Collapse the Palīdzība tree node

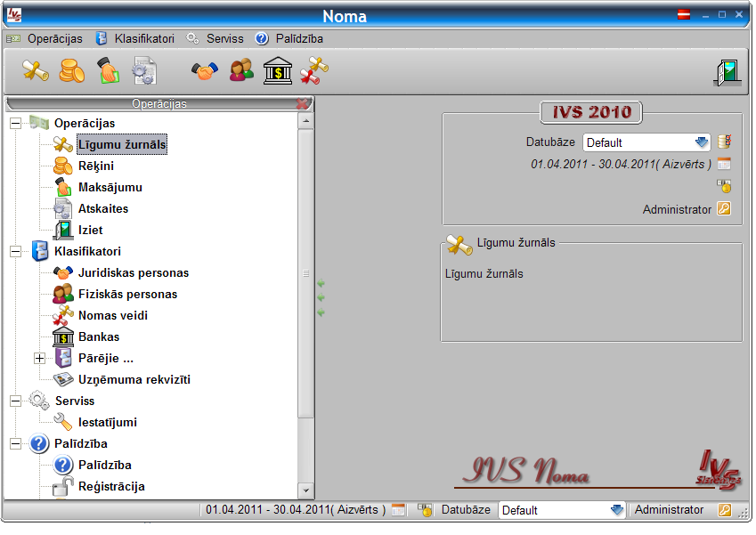tap(15, 444)
